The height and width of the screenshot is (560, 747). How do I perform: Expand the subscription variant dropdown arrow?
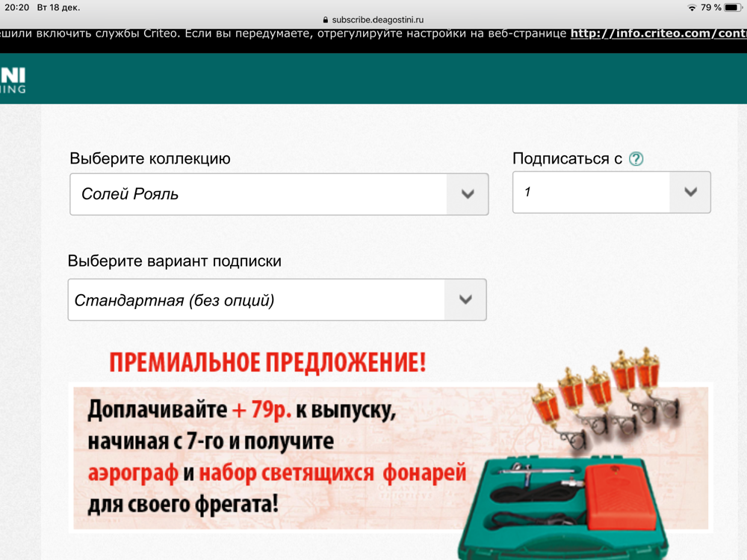coord(465,300)
